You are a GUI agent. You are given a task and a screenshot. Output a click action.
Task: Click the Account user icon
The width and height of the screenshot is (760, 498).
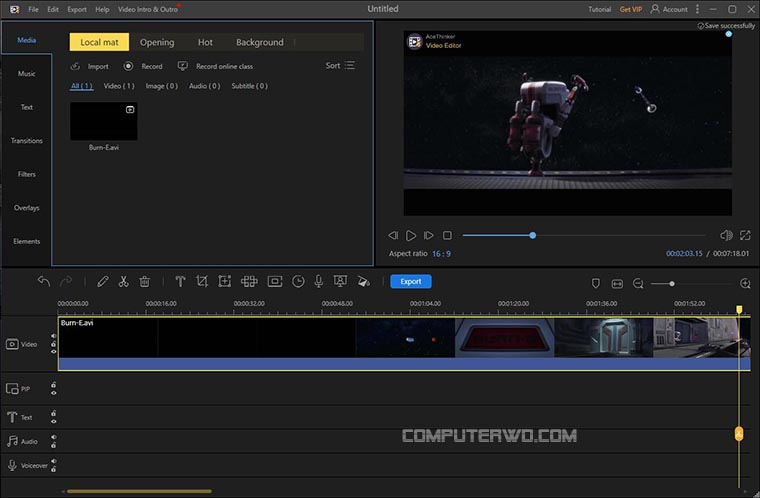pos(655,9)
